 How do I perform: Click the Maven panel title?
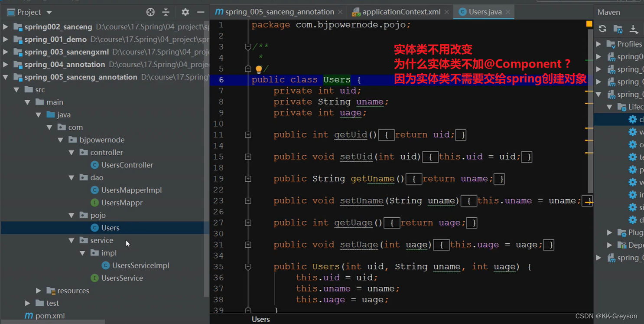click(608, 12)
